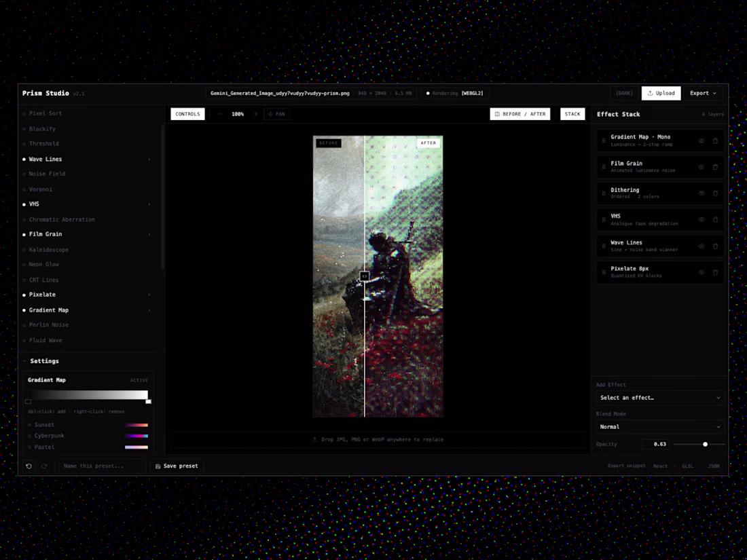The height and width of the screenshot is (560, 747).
Task: Select the Cyberpunk gradient preset
Action: click(x=88, y=436)
